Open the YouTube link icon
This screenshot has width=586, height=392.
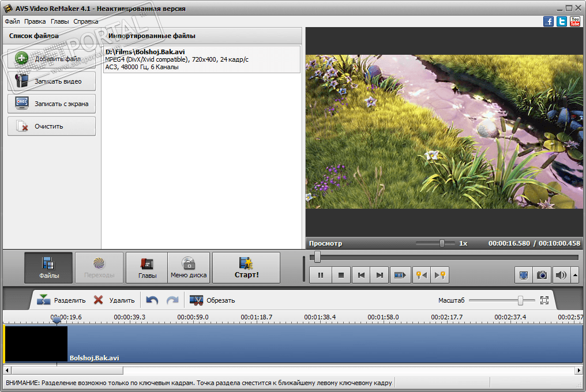575,21
